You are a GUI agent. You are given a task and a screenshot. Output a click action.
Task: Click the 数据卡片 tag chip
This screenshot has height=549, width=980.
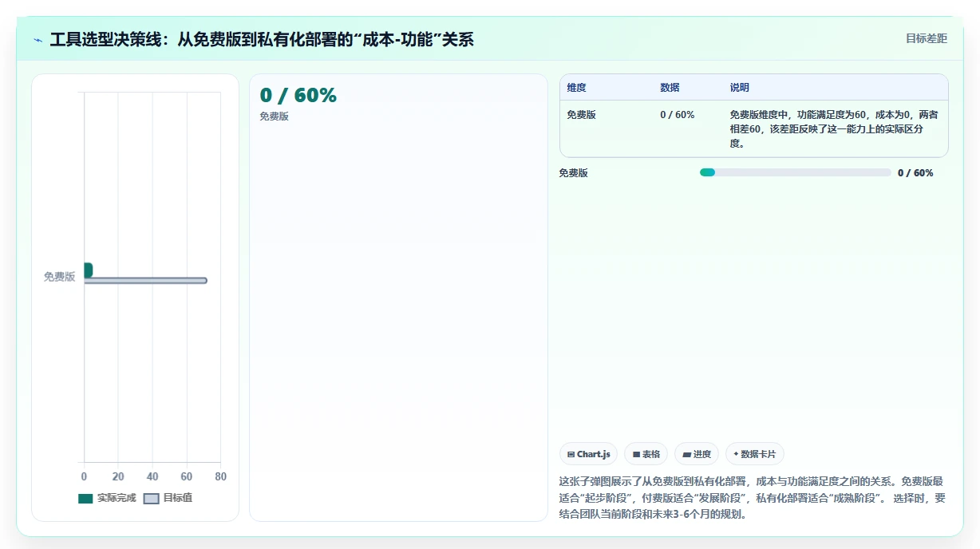[754, 454]
